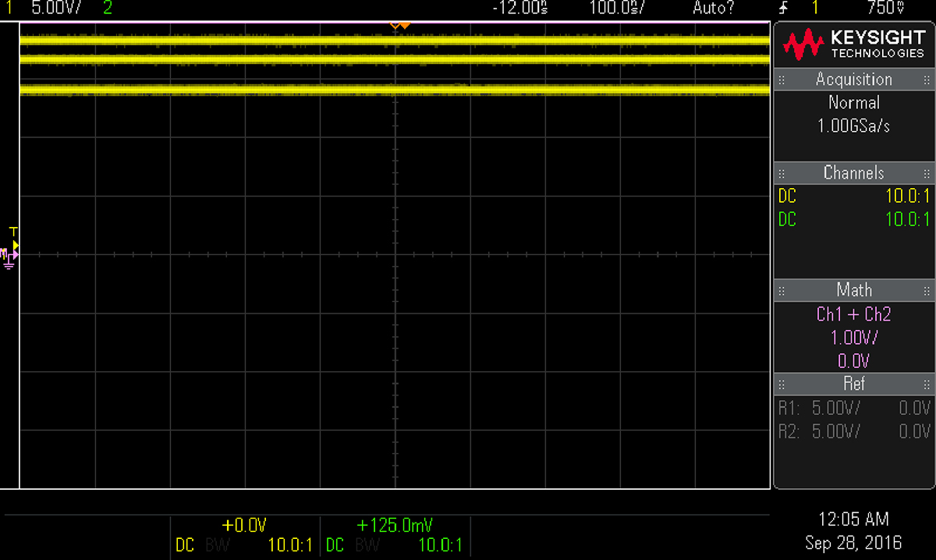Click the Keysight Technologies logo

pyautogui.click(x=854, y=44)
